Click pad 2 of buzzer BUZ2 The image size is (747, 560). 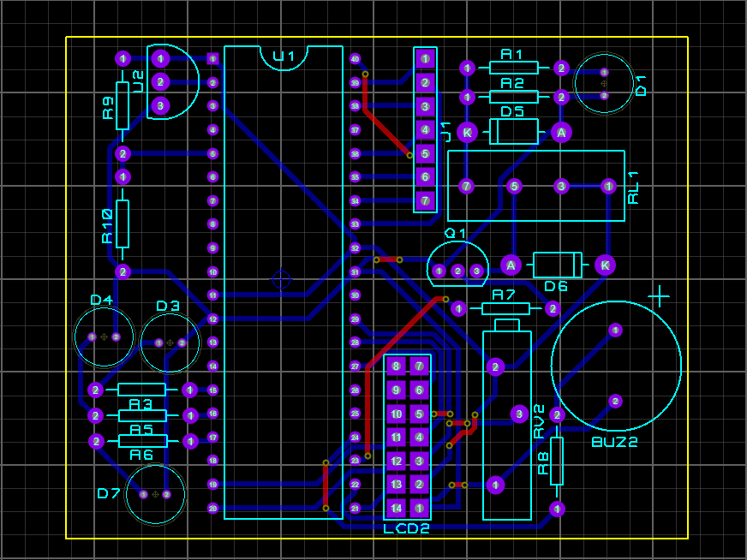(616, 402)
